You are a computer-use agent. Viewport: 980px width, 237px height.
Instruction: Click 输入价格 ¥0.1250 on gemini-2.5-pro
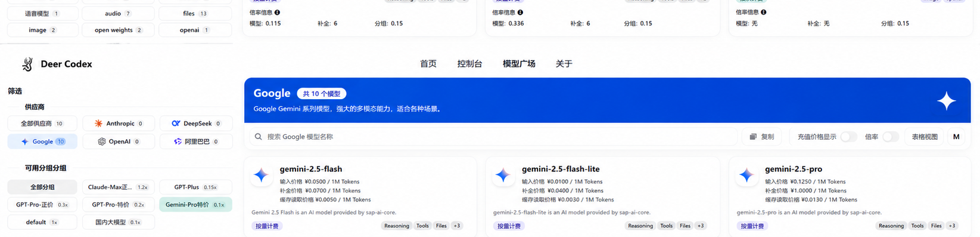tap(805, 181)
